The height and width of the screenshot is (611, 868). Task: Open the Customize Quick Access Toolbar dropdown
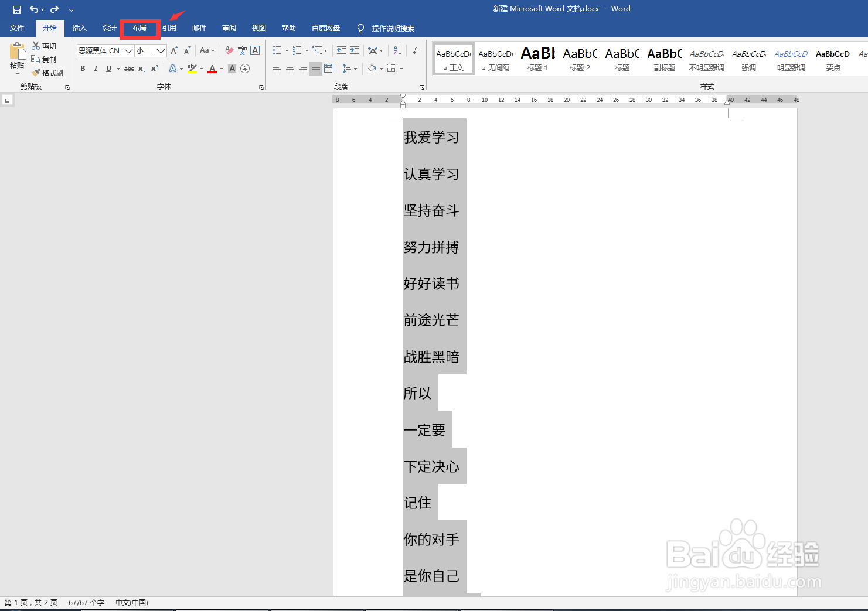(x=72, y=9)
